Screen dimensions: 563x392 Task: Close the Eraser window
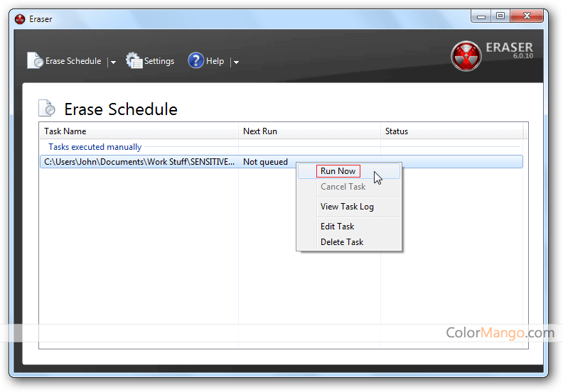[x=528, y=16]
